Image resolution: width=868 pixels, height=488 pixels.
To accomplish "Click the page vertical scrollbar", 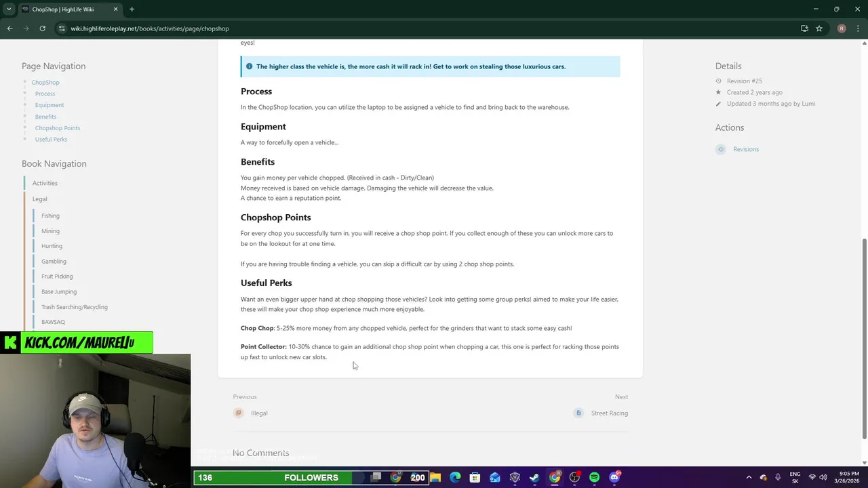I will [x=864, y=338].
